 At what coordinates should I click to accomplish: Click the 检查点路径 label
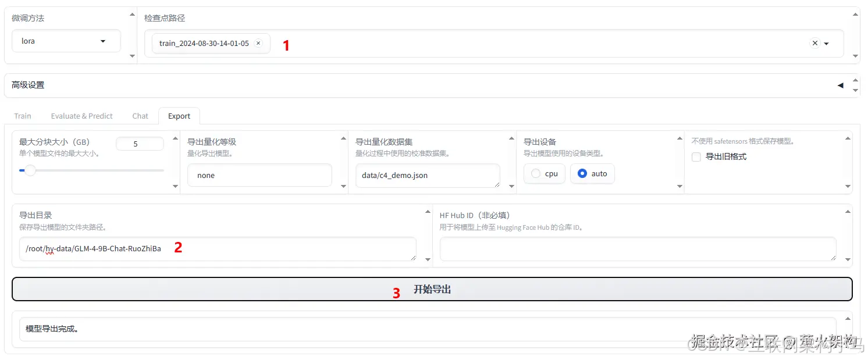click(x=165, y=18)
